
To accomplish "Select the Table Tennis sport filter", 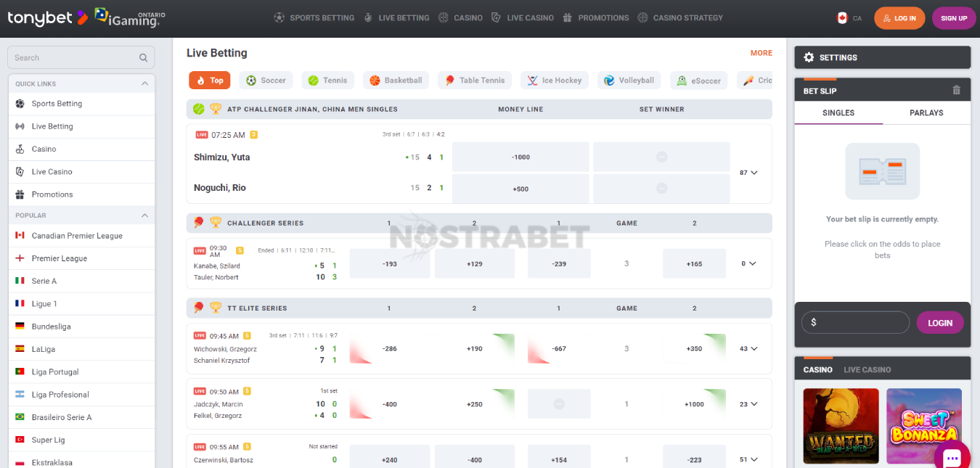I will click(475, 81).
